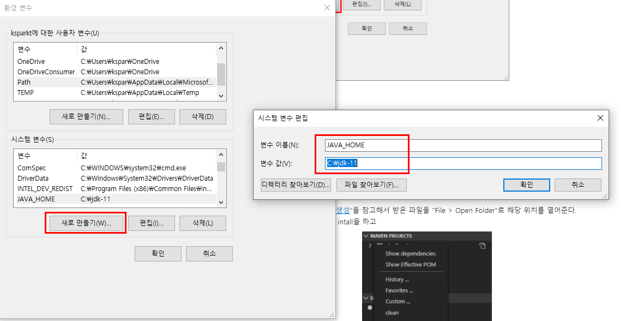Run clean from Maven context menu
Screen dimensions: 644x321
pyautogui.click(x=392, y=313)
